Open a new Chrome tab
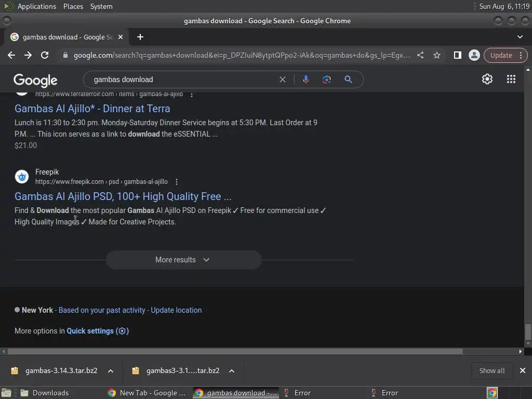The image size is (532, 399). coord(140,37)
